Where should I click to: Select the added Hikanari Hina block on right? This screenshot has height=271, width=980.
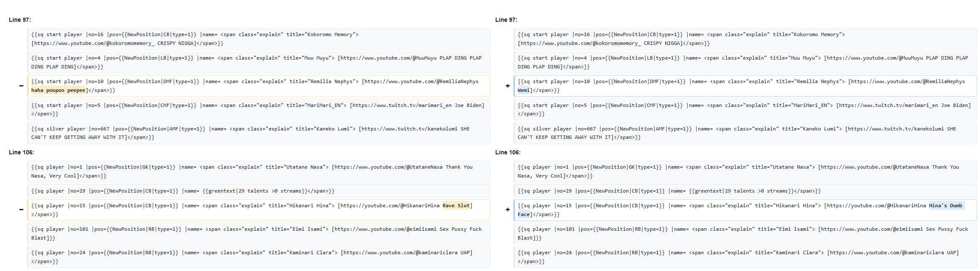[745, 210]
